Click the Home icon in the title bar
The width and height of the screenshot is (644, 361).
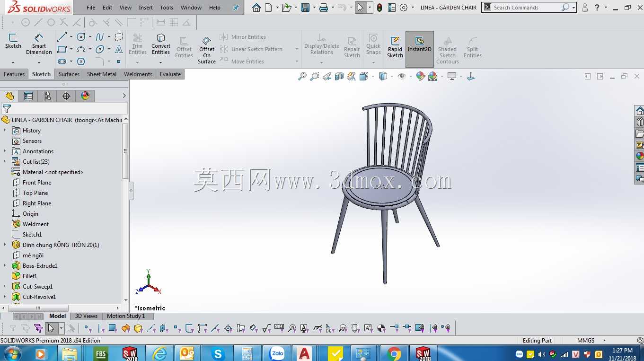click(x=256, y=8)
